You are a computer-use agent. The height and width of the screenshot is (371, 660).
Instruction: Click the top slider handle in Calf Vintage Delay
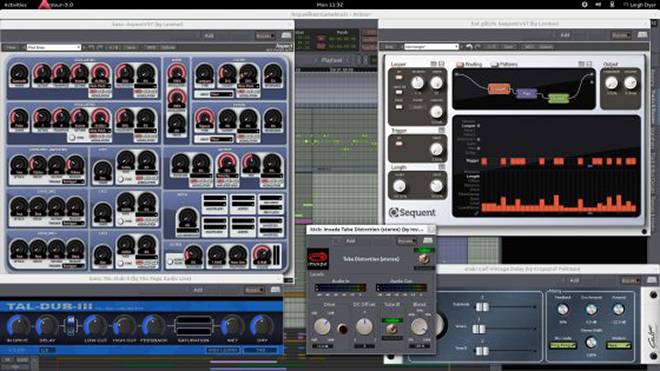pos(482,307)
